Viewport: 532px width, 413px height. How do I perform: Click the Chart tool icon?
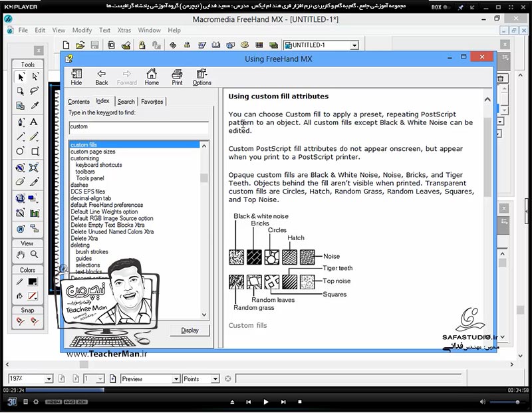[x=35, y=213]
